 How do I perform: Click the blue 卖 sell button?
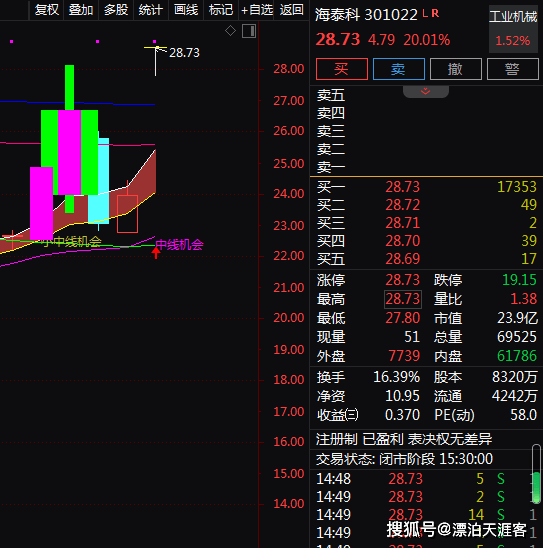399,69
